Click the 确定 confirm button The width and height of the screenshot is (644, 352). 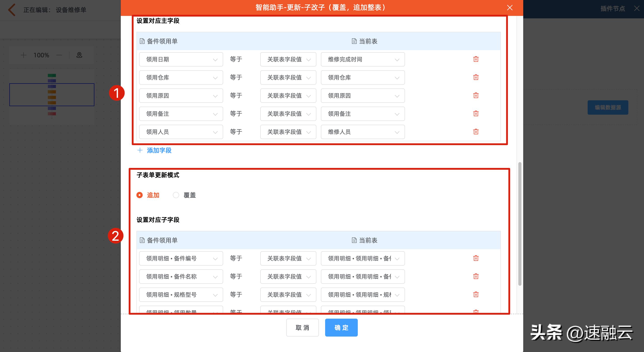(341, 327)
